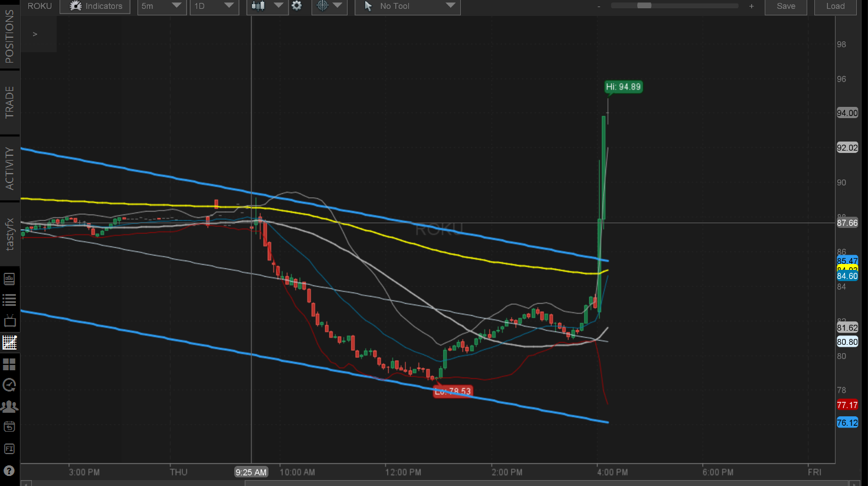
Task: Open the watchlist list icon
Action: [x=9, y=301]
